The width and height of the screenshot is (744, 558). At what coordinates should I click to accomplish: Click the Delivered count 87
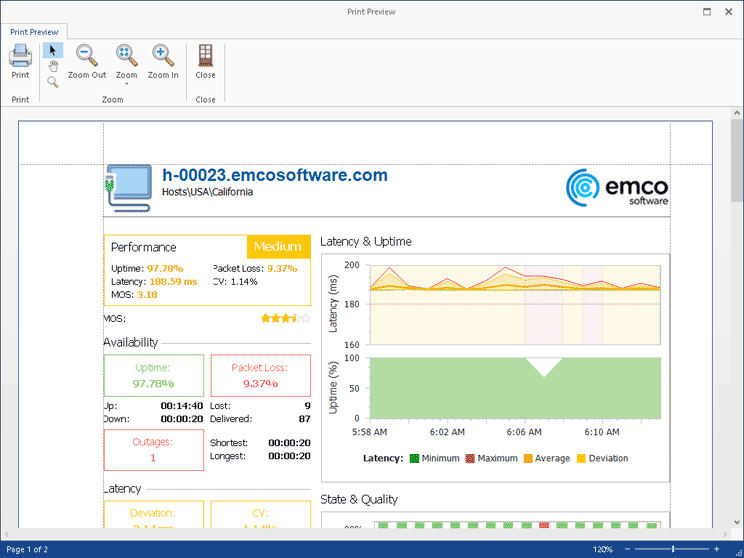coord(305,419)
